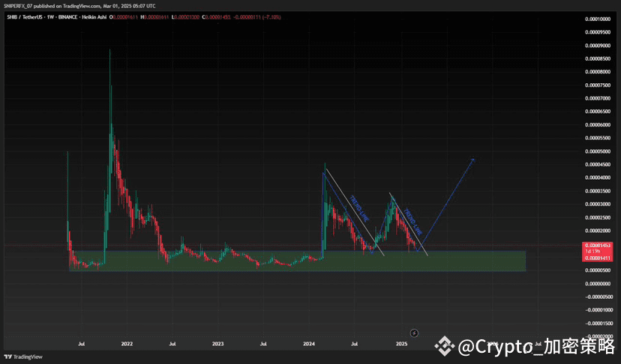Select the green support zone rectangle

pyautogui.click(x=298, y=261)
